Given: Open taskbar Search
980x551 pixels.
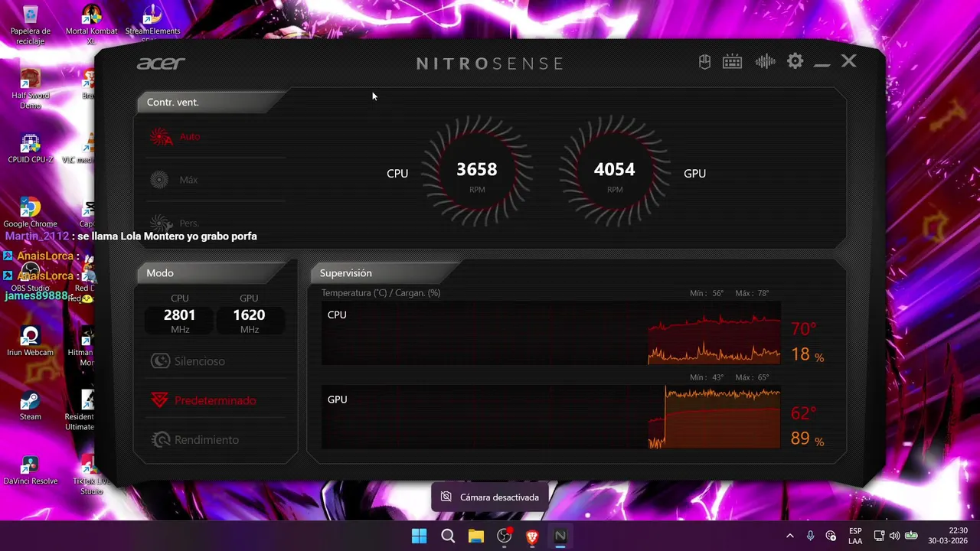Looking at the screenshot, I should [448, 536].
